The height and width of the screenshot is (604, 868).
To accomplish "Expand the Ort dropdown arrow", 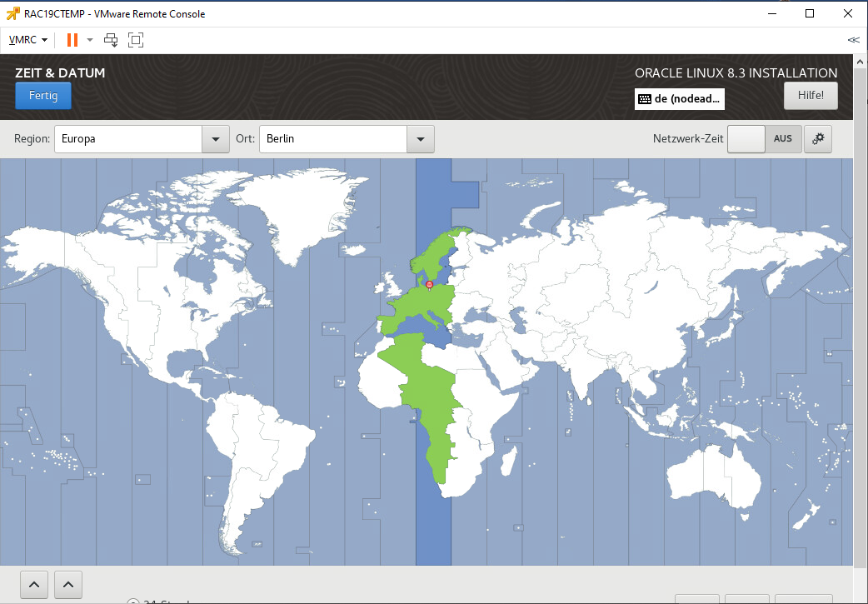I will pyautogui.click(x=420, y=139).
